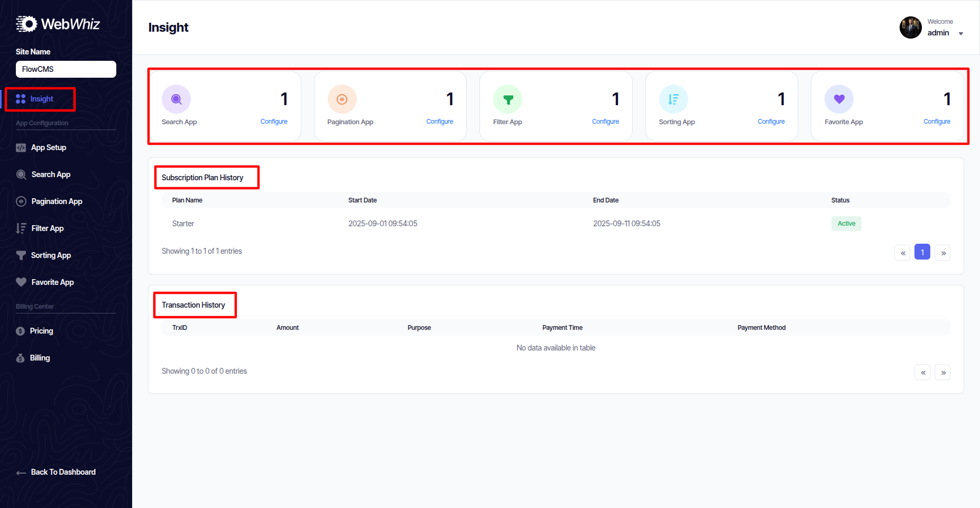This screenshot has height=508, width=980.
Task: Click the Site Name input field
Action: (x=66, y=69)
